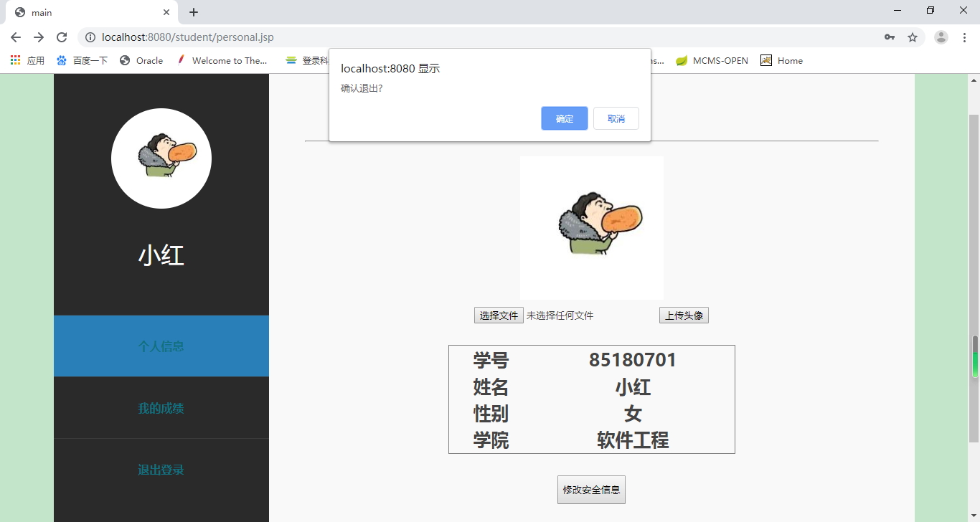
Task: Click the 应用 apps grid icon
Action: point(15,60)
